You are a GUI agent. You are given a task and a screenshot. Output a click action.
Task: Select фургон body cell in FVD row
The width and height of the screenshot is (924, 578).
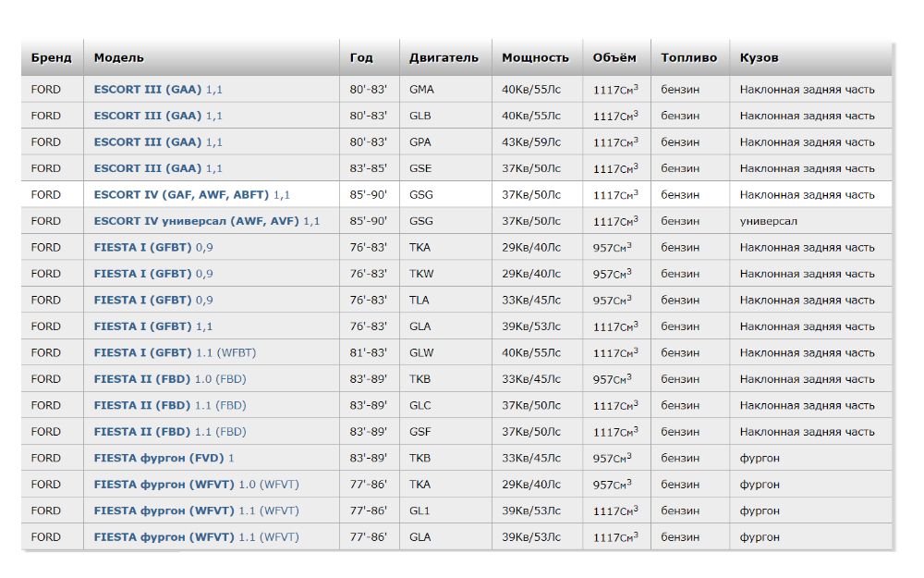811,459
